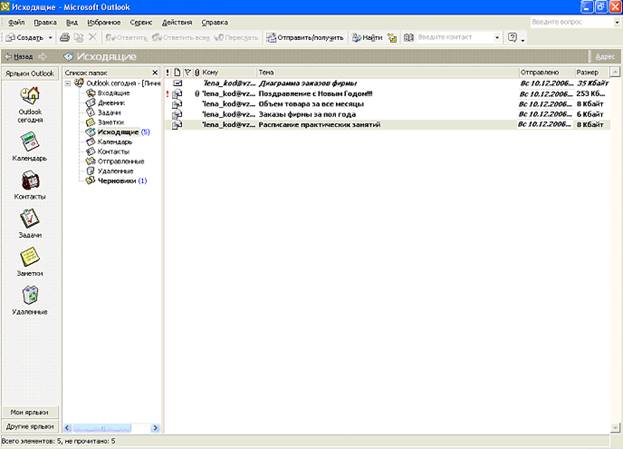Sort by the Importance column header

(x=168, y=72)
